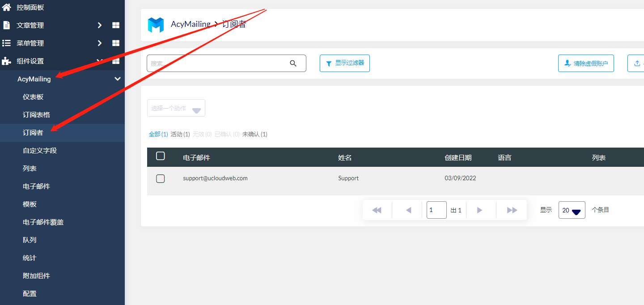Select all subscribers via header checkbox
Viewport: 644px width, 305px height.
161,156
